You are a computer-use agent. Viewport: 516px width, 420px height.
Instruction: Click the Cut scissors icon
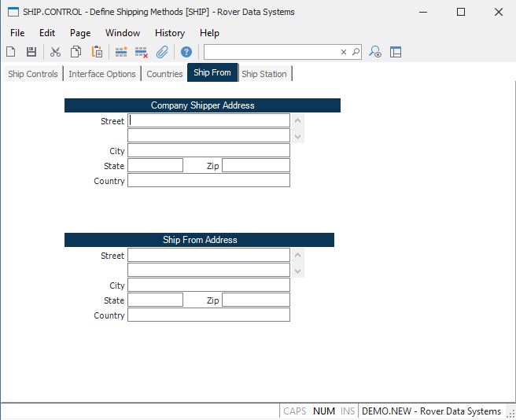[x=55, y=52]
